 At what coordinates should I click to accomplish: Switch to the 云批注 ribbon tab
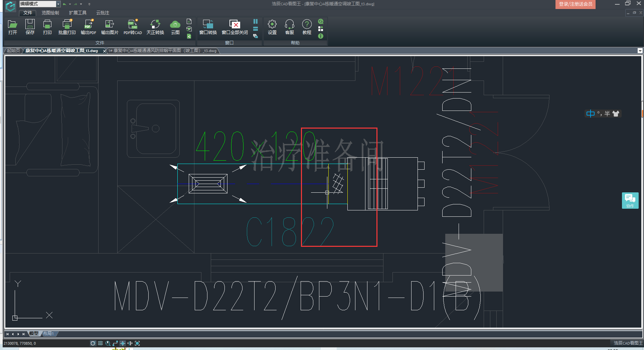point(103,13)
